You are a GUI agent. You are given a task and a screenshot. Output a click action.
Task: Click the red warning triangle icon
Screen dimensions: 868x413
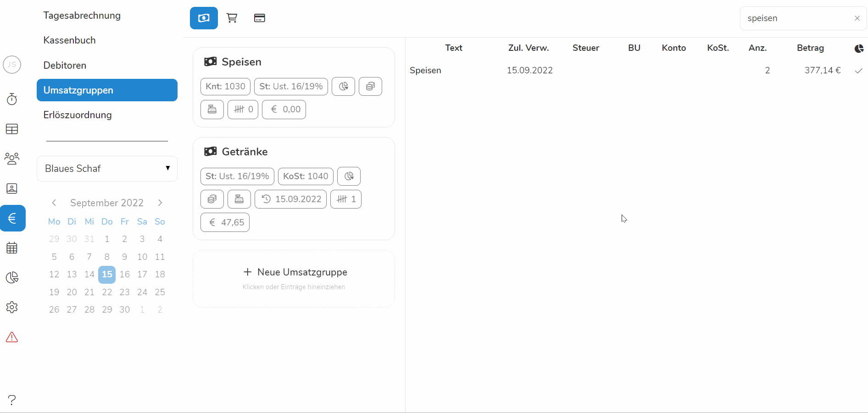point(12,337)
